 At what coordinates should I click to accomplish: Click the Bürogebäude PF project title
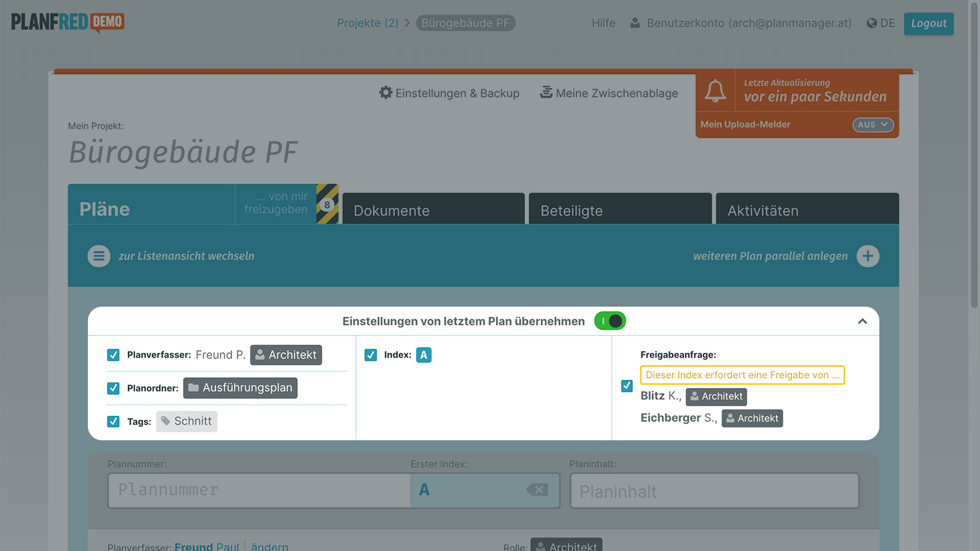(x=183, y=152)
